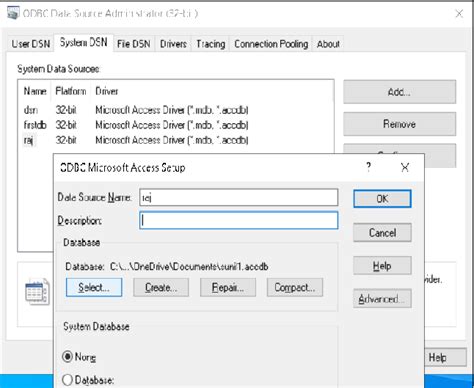The height and width of the screenshot is (388, 474).
Task: Close the ODBC Data Source Administrator window
Action: coord(459,14)
